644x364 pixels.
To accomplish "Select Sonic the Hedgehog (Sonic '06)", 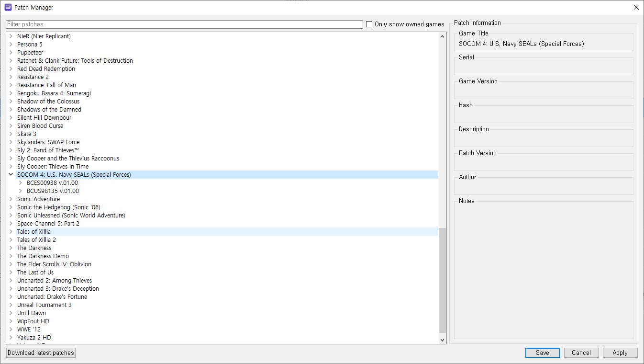I will 59,207.
